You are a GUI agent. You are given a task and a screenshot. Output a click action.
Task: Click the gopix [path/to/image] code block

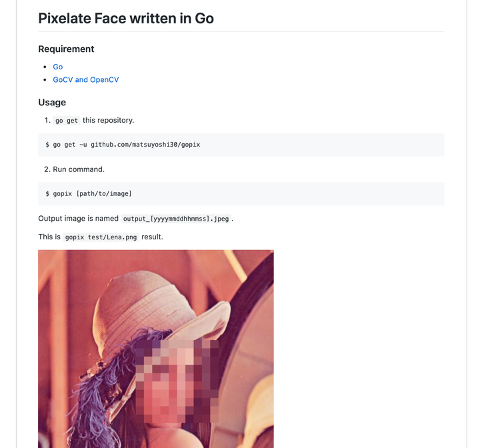(x=89, y=193)
